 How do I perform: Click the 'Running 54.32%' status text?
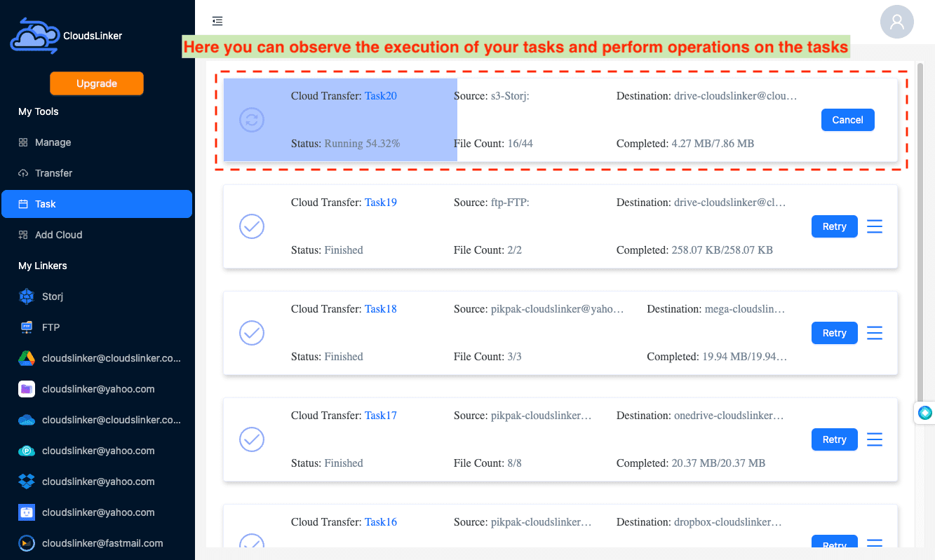coord(362,143)
